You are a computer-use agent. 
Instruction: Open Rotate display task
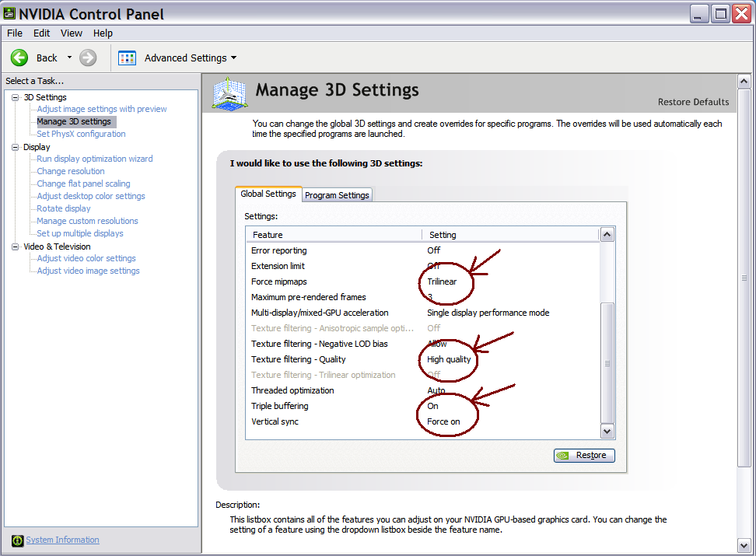64,209
